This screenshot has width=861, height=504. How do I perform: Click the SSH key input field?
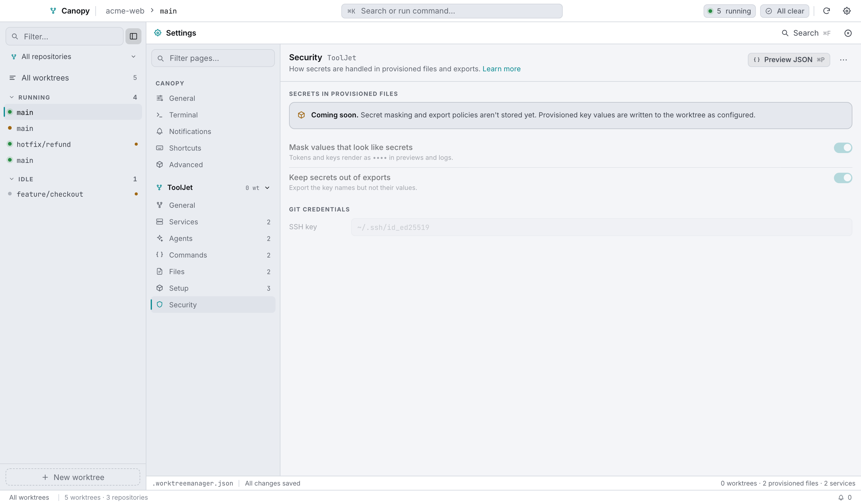601,227
